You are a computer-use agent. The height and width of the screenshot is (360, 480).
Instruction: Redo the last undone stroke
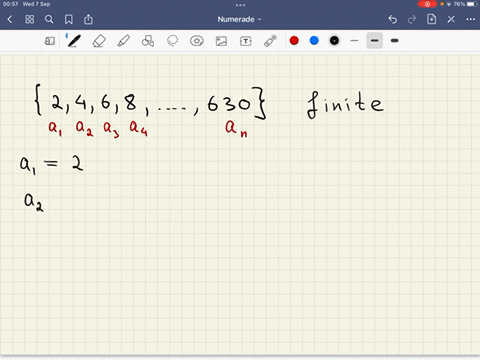coord(412,19)
